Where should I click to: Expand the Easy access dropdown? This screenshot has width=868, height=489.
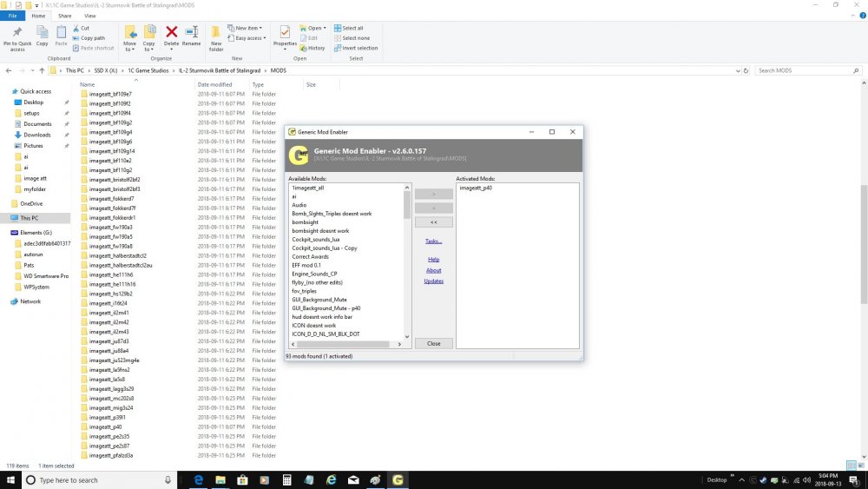point(248,38)
